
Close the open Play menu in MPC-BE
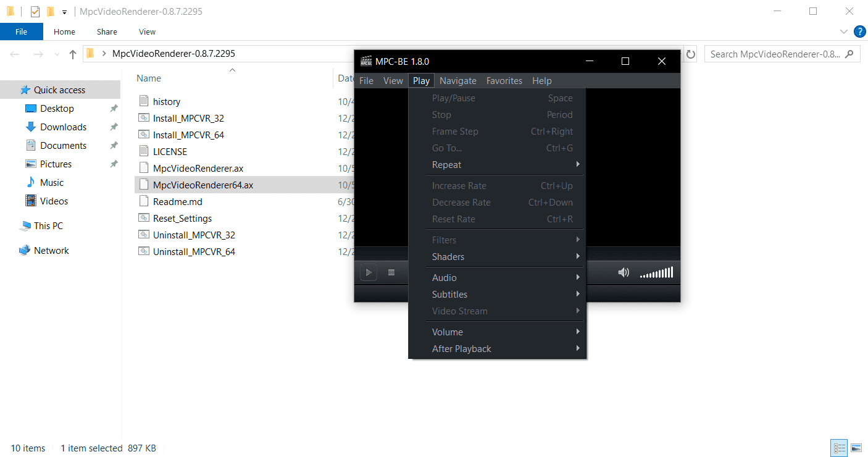coord(422,81)
